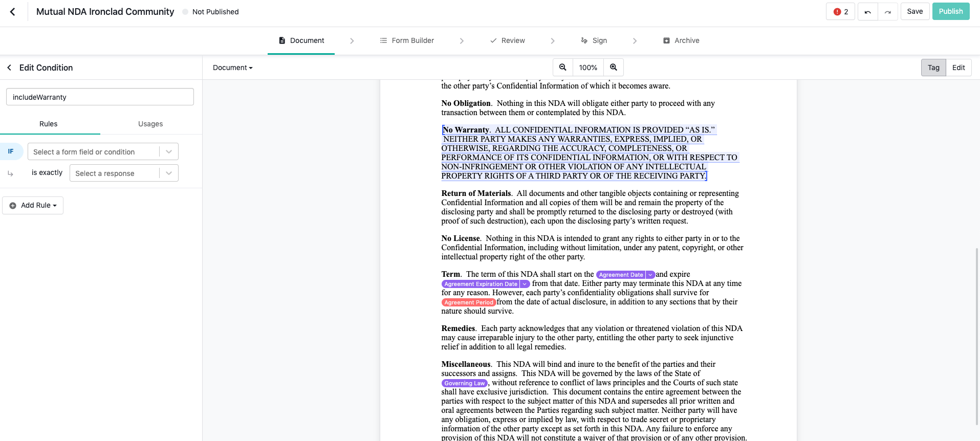Click the document vertical scrollbar
980x441 pixels.
977,336
